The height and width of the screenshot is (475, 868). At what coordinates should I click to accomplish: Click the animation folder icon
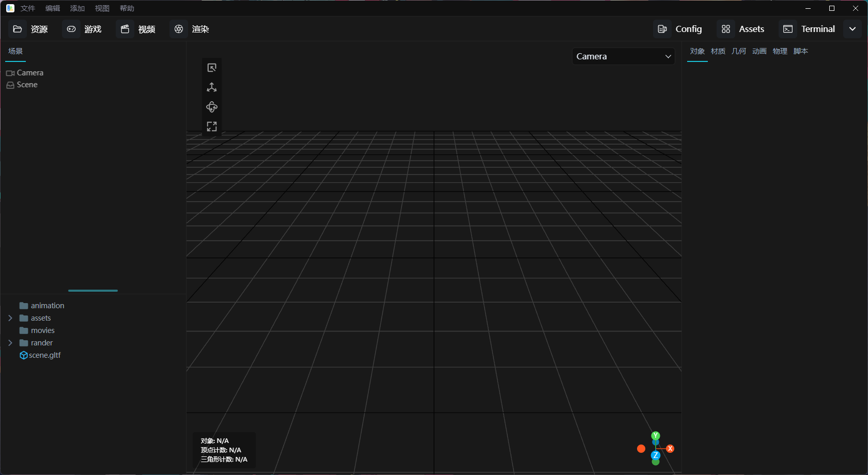click(24, 306)
